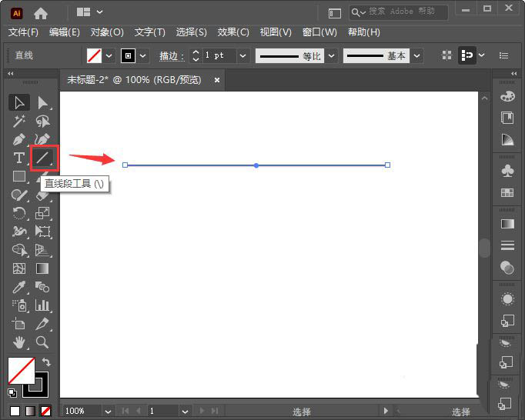
Task: Open the 基本 brush definition dropdown
Action: tap(417, 55)
